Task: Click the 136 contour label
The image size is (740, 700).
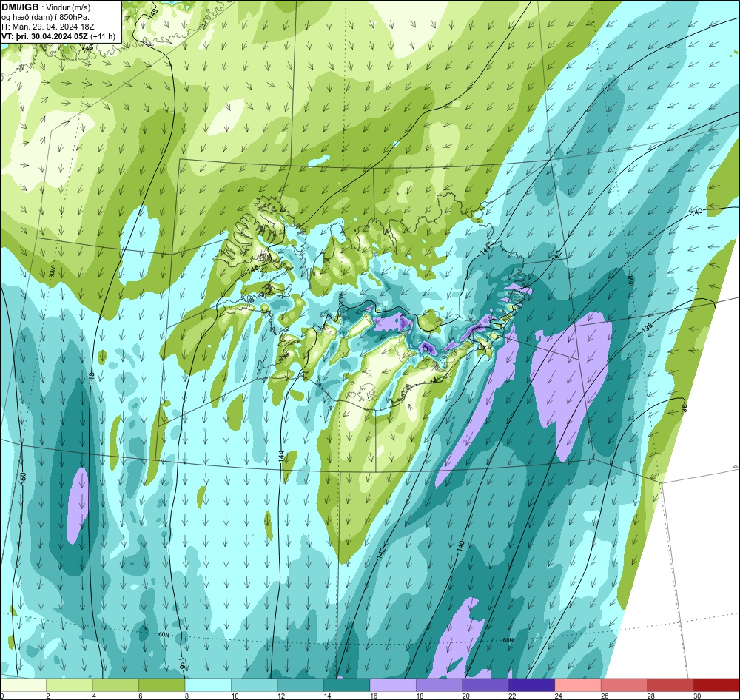Action: point(684,408)
